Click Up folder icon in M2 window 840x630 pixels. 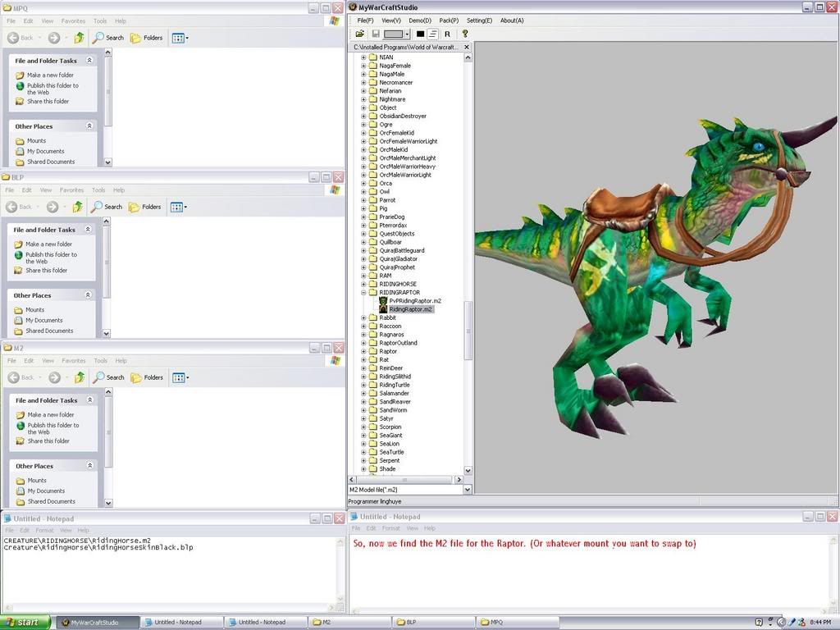click(x=80, y=377)
